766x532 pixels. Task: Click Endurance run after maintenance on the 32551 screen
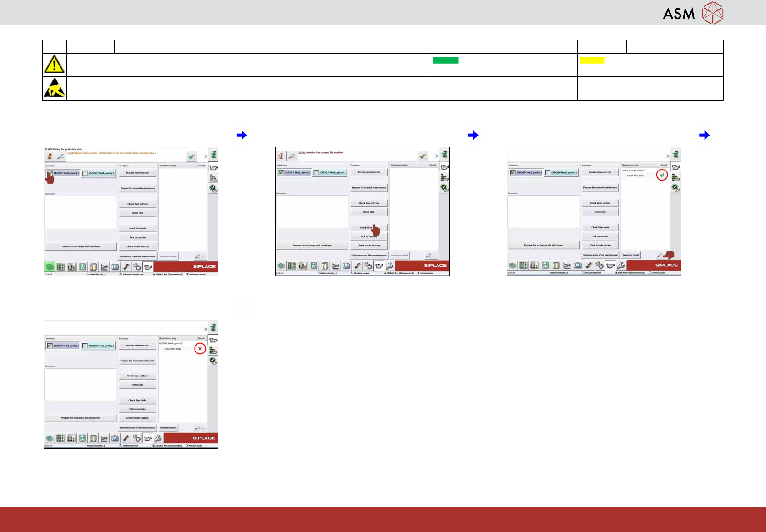(x=369, y=256)
